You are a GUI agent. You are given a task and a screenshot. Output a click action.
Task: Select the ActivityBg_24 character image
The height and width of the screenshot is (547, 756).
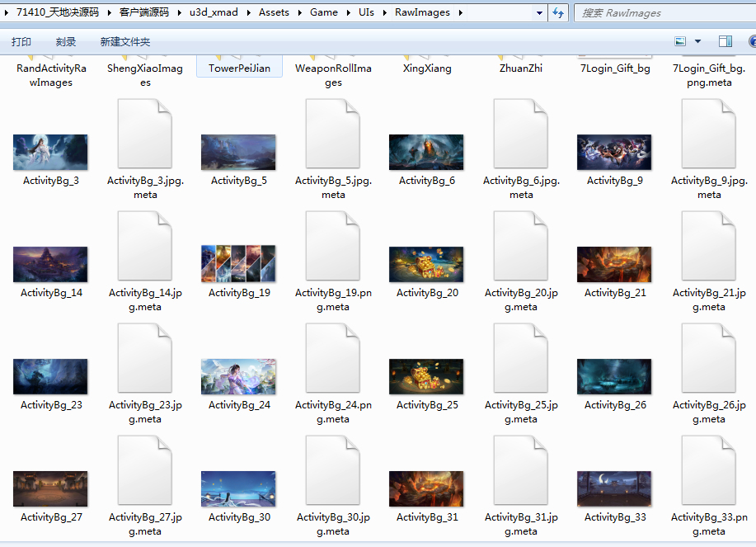click(x=238, y=377)
